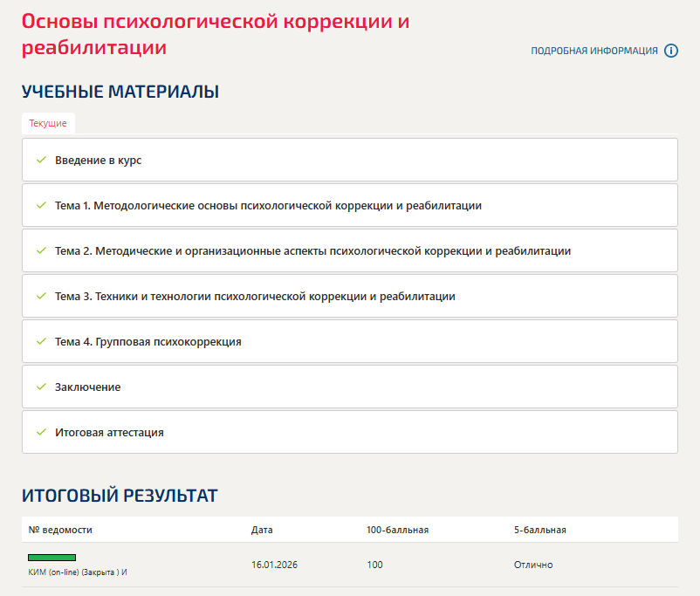Viewport: 700px width, 596px height.
Task: Click the green checkmark next to Тема 3
Action: [42, 296]
